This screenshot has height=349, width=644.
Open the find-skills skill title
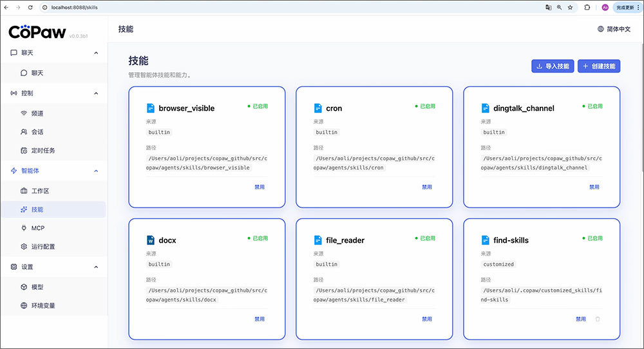[511, 241]
